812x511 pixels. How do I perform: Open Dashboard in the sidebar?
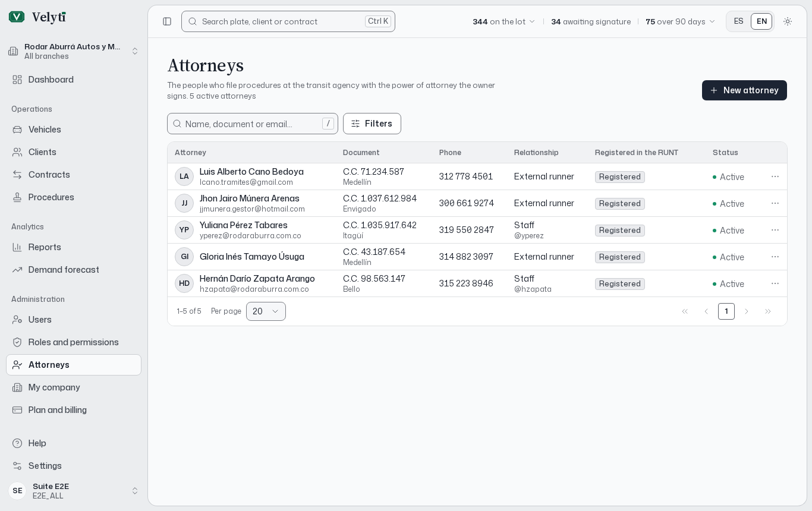point(74,80)
